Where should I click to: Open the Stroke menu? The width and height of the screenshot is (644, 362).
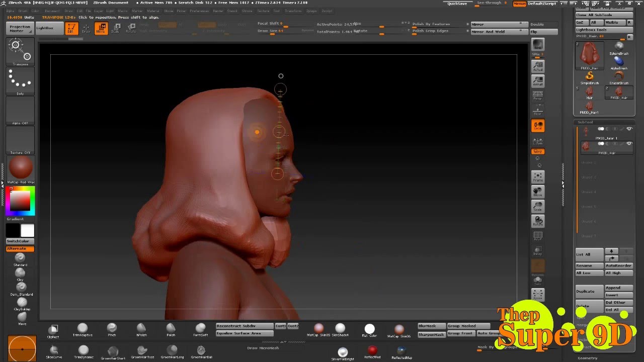pos(247,11)
